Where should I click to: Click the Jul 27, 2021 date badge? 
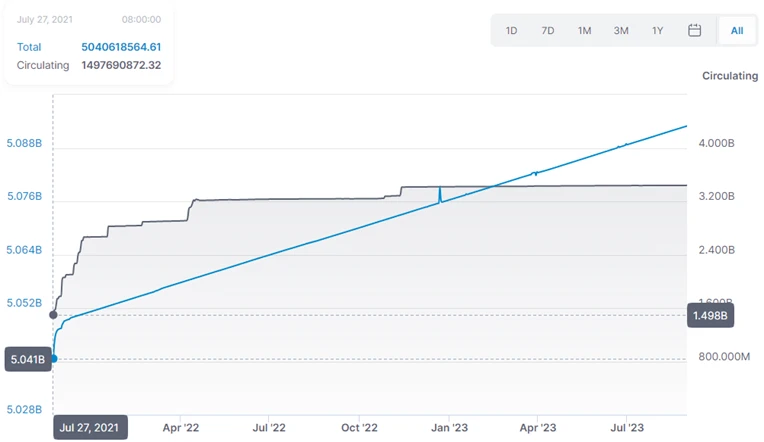point(90,428)
